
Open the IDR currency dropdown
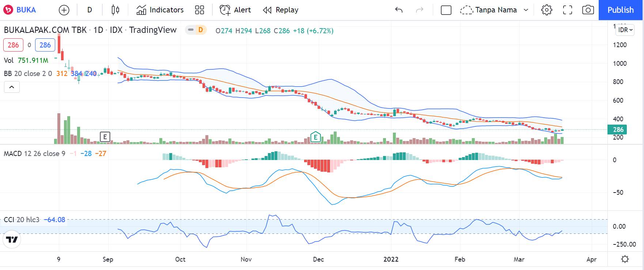625,30
